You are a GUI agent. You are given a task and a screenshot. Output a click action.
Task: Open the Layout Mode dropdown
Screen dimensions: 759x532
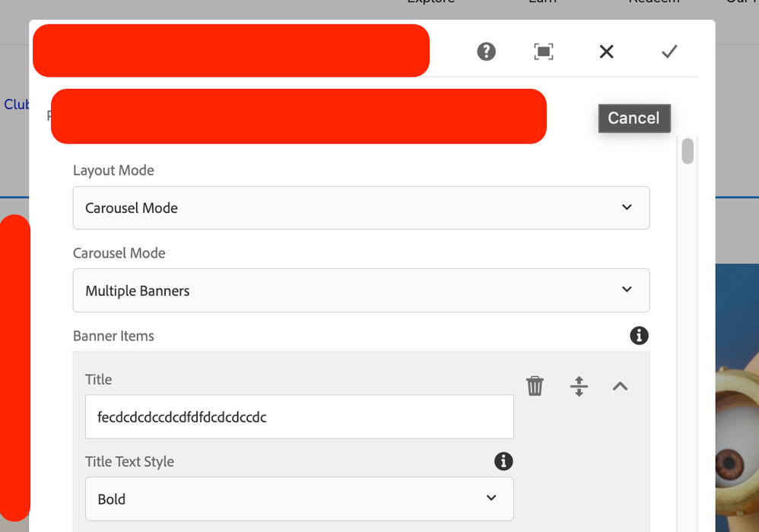tap(361, 207)
